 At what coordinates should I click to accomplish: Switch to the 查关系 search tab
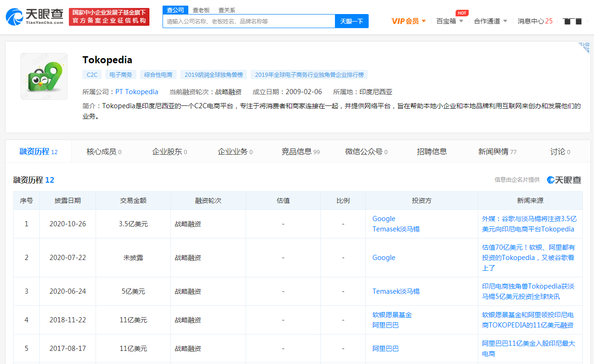[227, 10]
